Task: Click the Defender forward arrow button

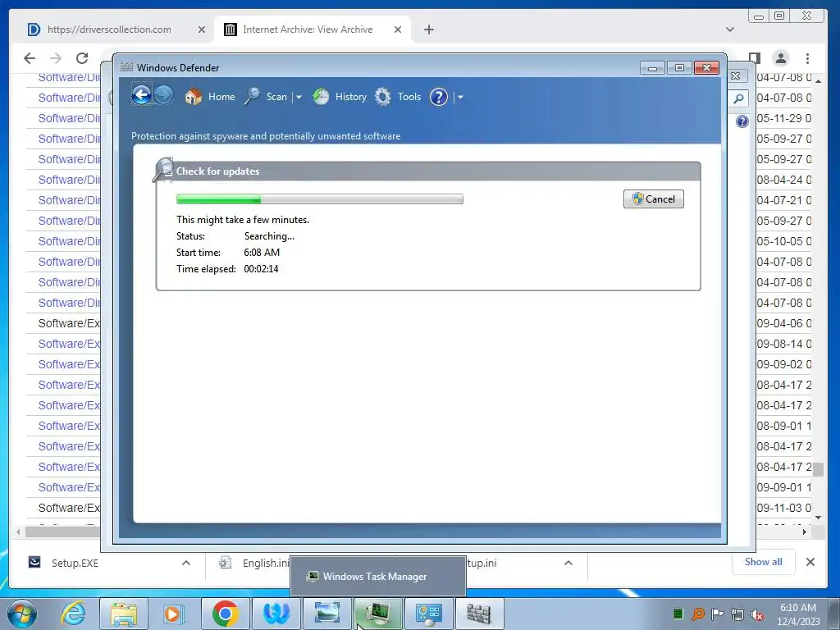Action: [x=164, y=96]
